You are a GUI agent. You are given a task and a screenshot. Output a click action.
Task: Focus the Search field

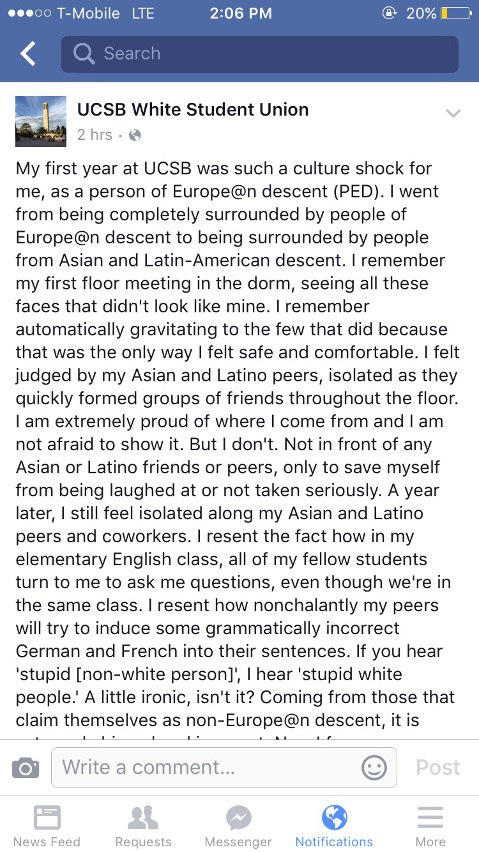pyautogui.click(x=260, y=54)
